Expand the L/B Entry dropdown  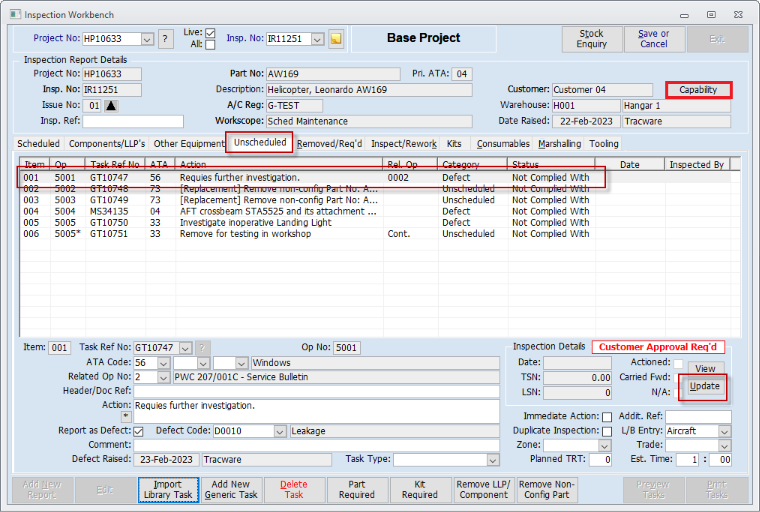pos(725,432)
